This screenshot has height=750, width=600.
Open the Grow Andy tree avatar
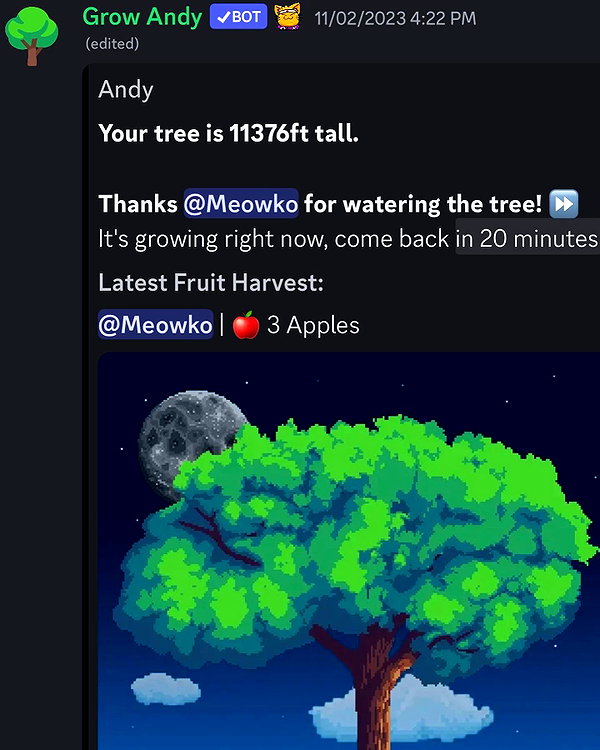(32, 36)
